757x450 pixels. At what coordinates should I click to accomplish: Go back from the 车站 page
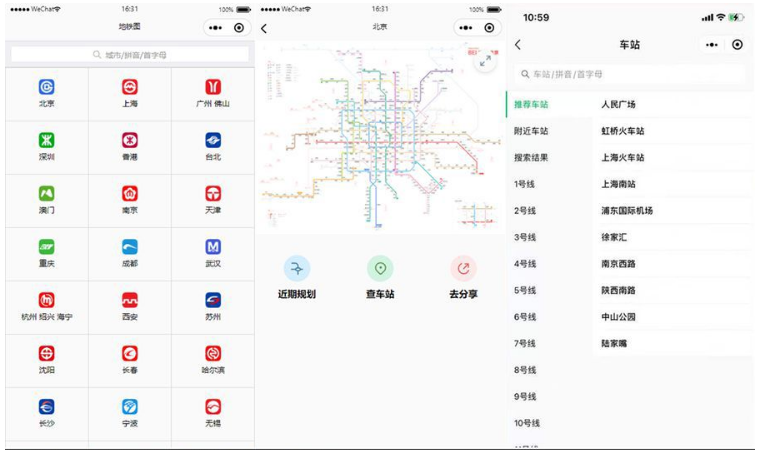tap(517, 45)
